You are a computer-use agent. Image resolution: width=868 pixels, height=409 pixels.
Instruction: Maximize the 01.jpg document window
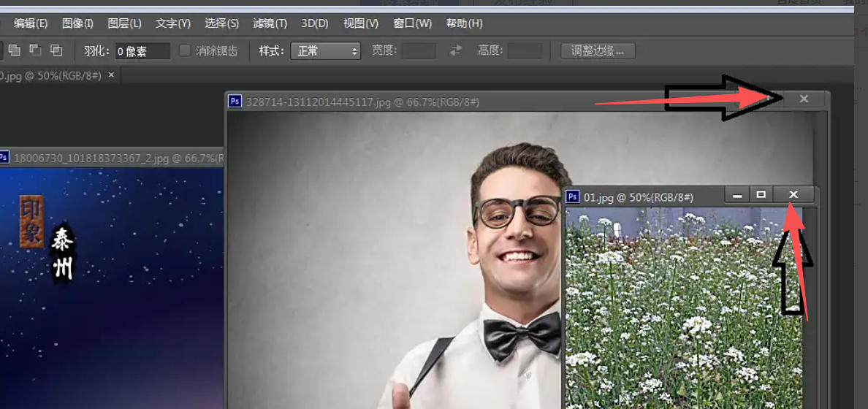pos(761,194)
